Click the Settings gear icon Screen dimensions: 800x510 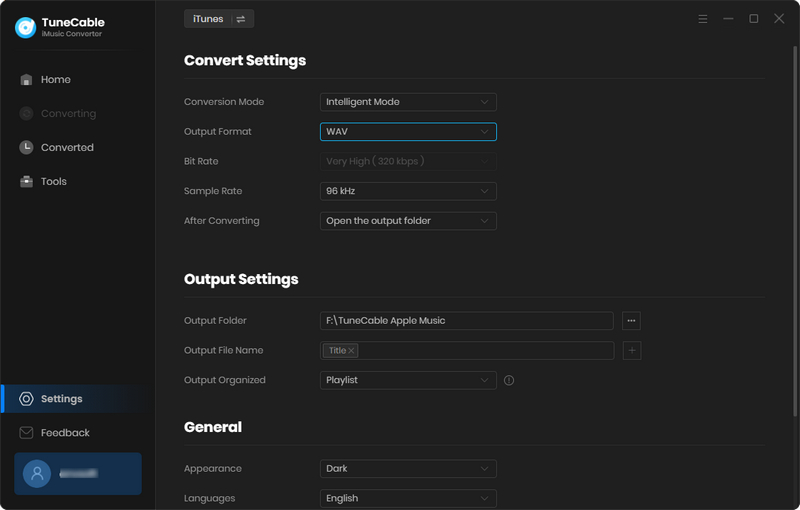click(26, 399)
